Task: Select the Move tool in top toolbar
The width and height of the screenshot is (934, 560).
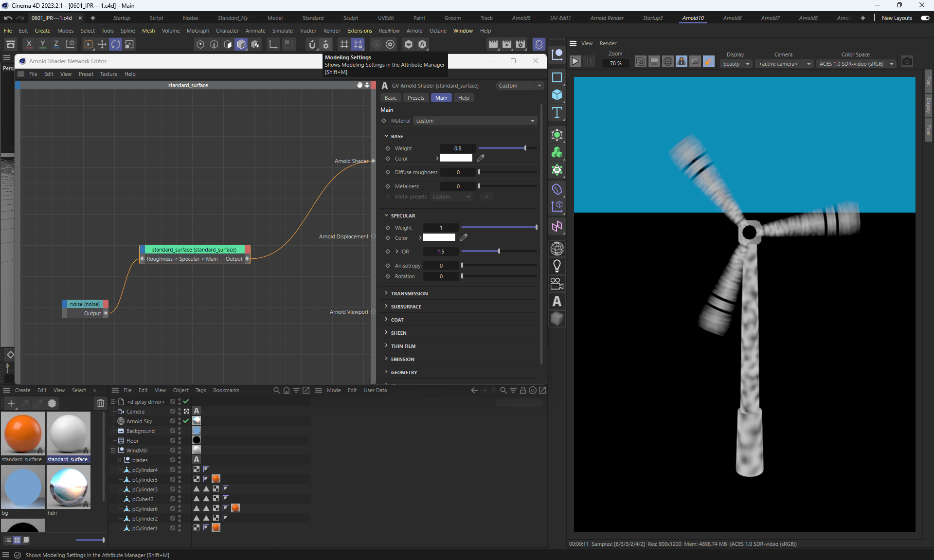Action: click(x=102, y=44)
